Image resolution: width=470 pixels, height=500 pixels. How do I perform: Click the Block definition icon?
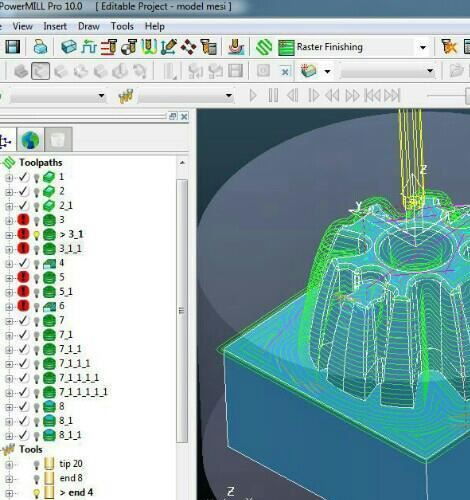pos(69,47)
